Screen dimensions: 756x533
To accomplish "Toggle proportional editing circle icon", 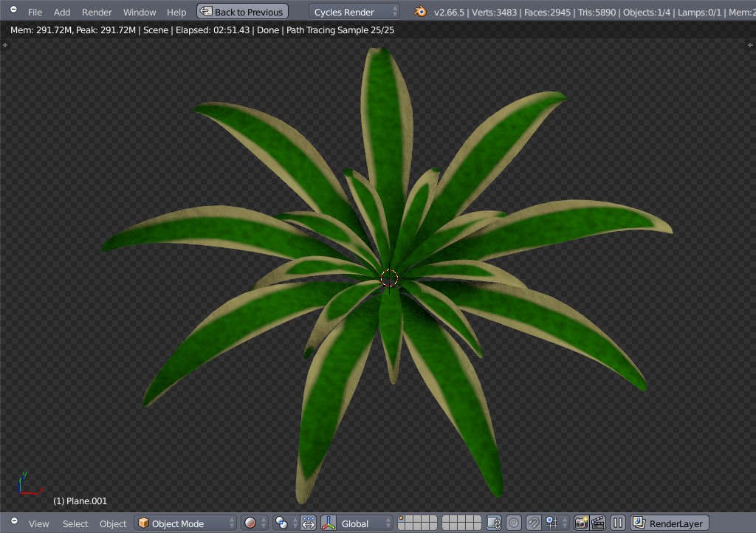I will [x=514, y=523].
